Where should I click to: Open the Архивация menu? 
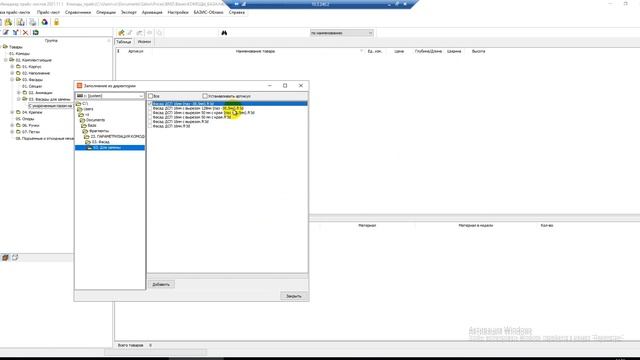(x=152, y=12)
